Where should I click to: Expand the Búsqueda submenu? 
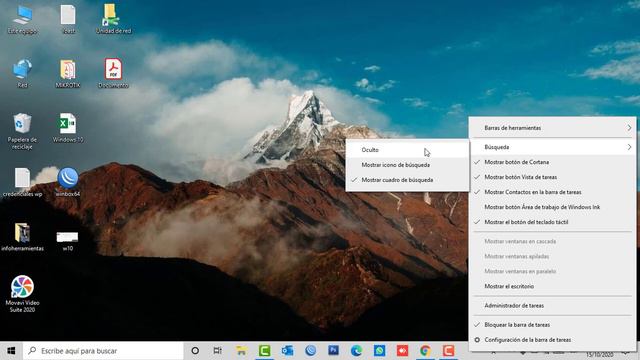click(553, 147)
